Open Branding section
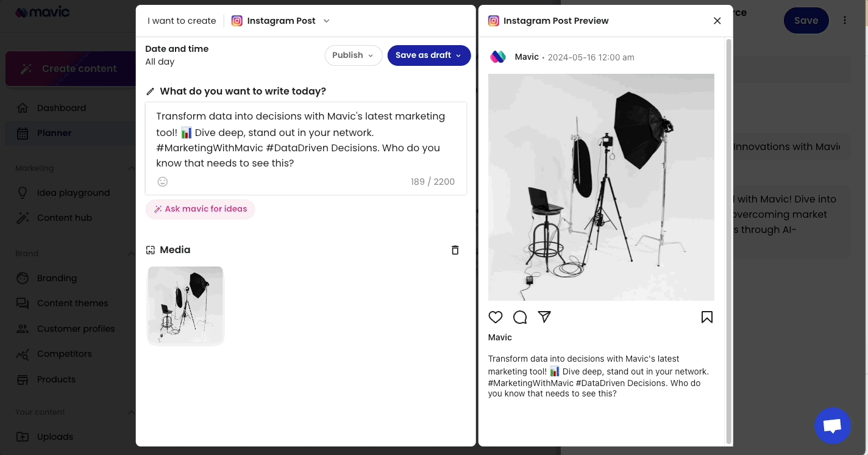The image size is (868, 455). pos(57,278)
